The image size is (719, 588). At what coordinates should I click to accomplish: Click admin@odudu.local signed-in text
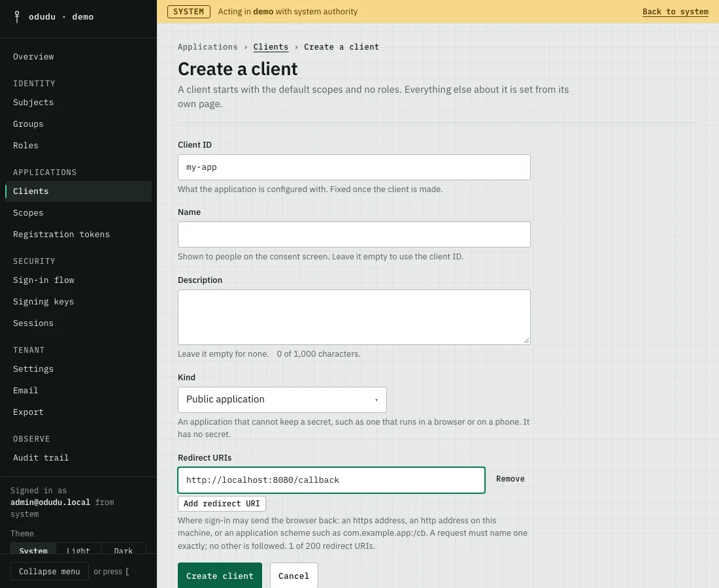50,503
